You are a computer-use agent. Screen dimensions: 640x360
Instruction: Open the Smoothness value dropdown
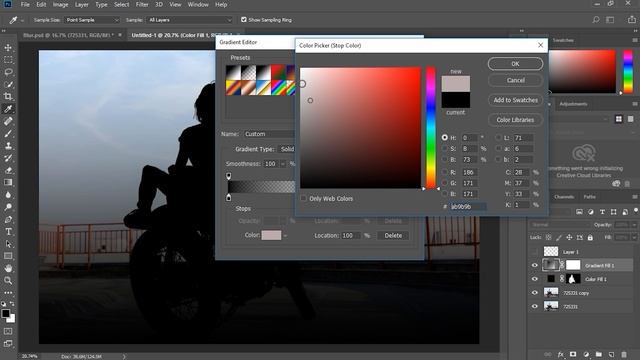[283, 164]
